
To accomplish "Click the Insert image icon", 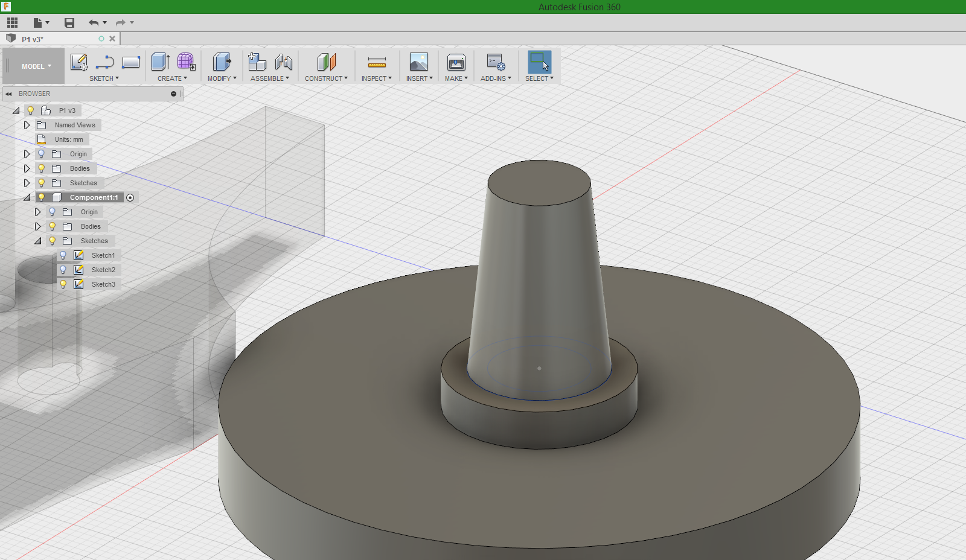I will (x=419, y=62).
